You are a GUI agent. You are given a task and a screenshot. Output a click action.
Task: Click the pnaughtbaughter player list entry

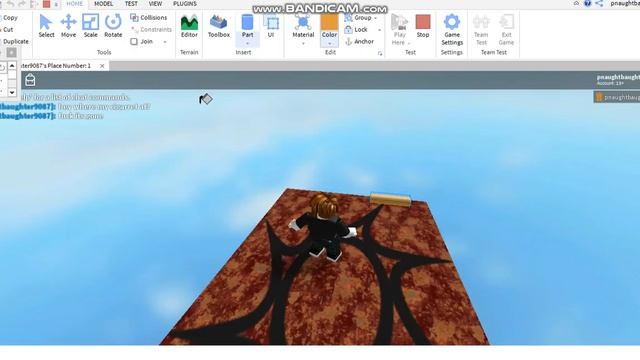click(x=617, y=97)
